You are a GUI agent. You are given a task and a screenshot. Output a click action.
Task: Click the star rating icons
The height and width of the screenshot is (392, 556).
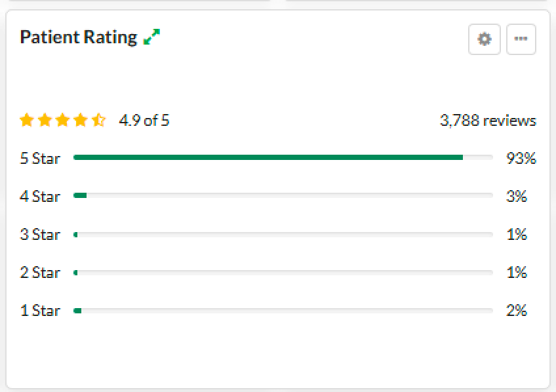(x=62, y=120)
